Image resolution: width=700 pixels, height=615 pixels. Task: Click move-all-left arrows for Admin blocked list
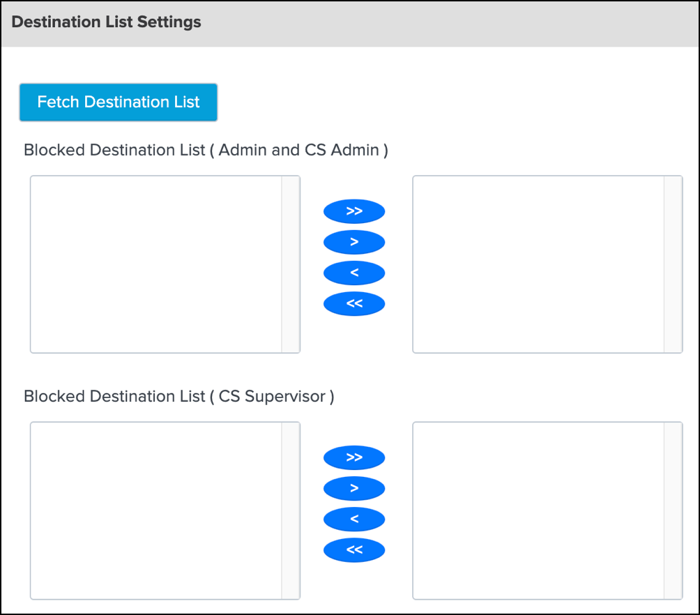[x=354, y=304]
